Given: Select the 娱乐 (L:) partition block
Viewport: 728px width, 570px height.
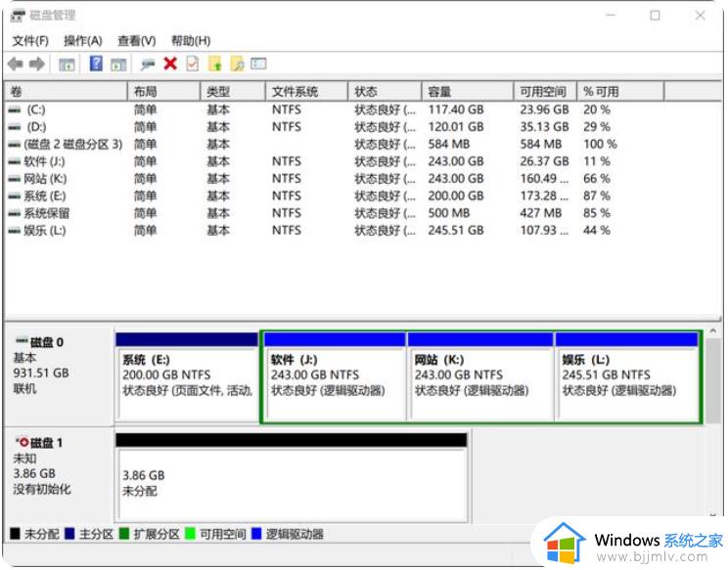Looking at the screenshot, I should [627, 376].
